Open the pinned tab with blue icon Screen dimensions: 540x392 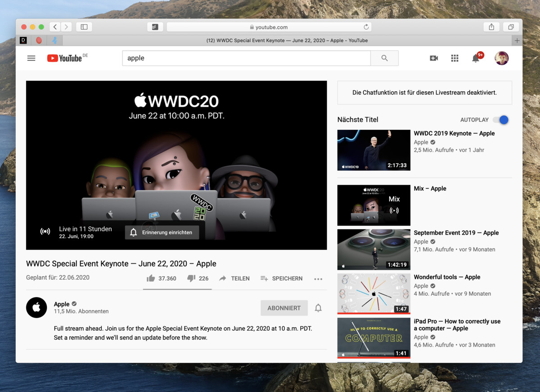click(x=55, y=40)
